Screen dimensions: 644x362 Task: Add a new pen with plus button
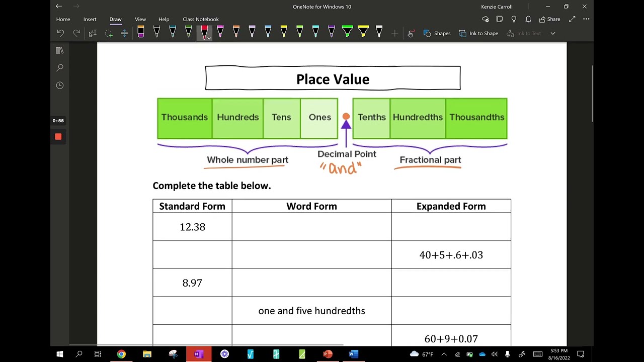coord(395,33)
